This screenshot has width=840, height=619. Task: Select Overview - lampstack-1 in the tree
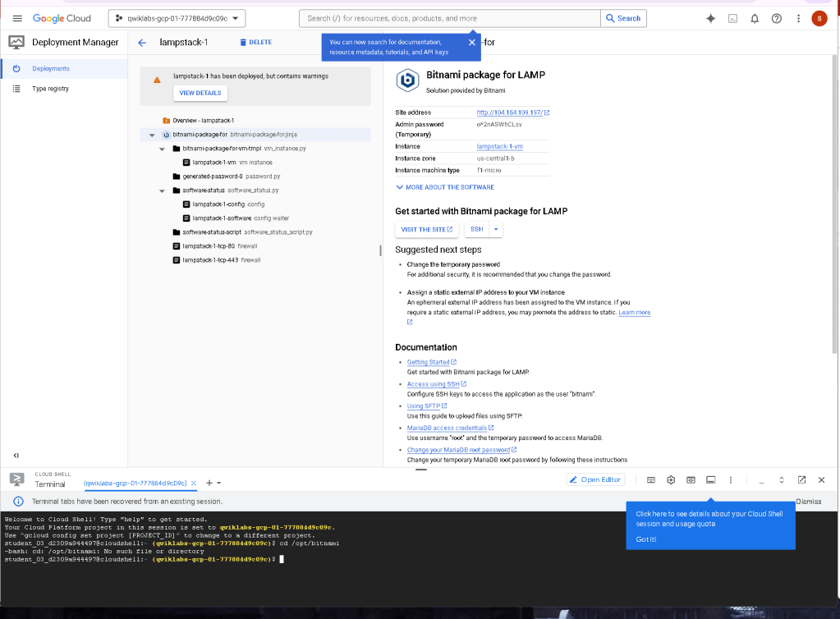(x=203, y=121)
